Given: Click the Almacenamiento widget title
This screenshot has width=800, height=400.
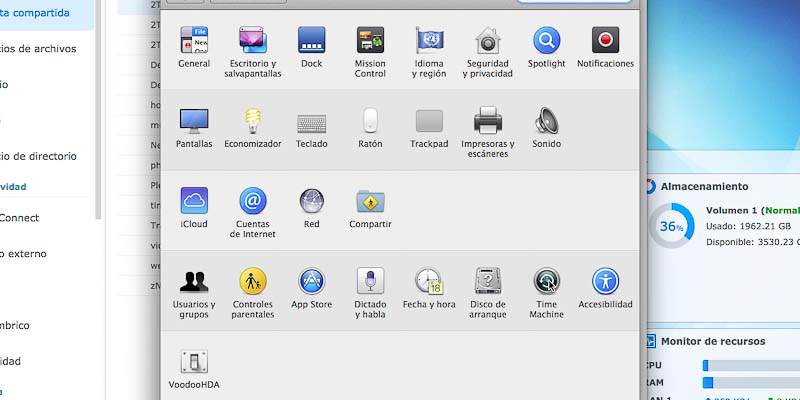Looking at the screenshot, I should click(704, 186).
